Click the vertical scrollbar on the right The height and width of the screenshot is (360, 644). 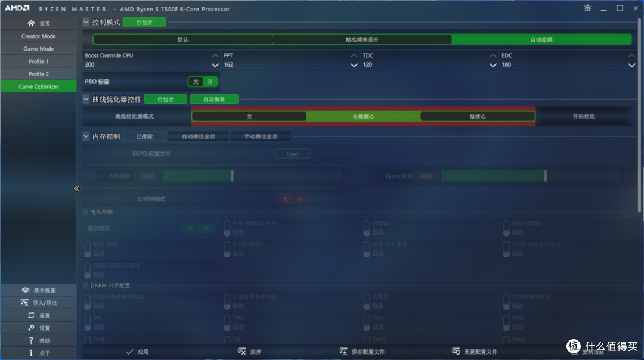[x=640, y=115]
